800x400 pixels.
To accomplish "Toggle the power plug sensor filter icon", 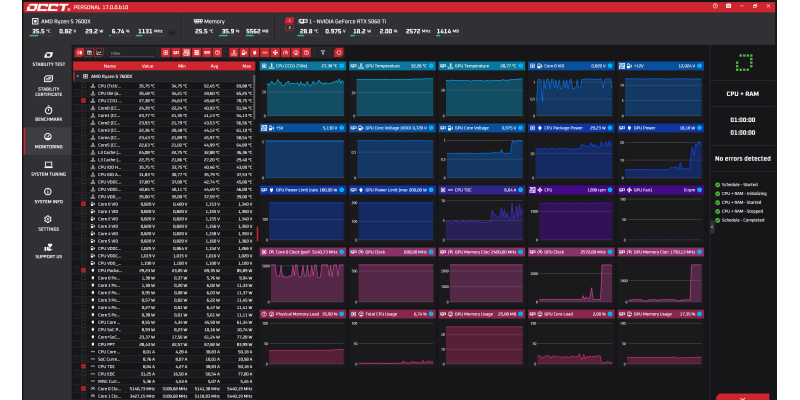I will (x=254, y=53).
